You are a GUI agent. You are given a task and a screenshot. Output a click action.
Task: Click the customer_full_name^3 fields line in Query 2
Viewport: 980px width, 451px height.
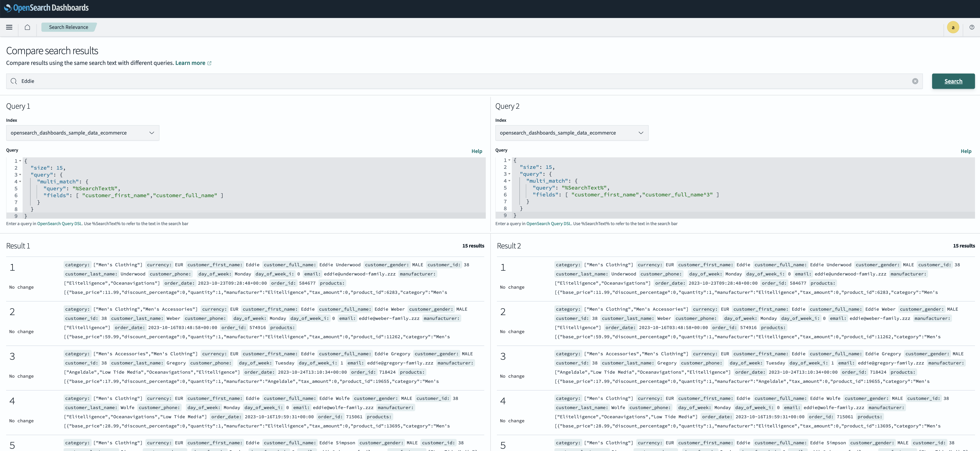pyautogui.click(x=626, y=195)
